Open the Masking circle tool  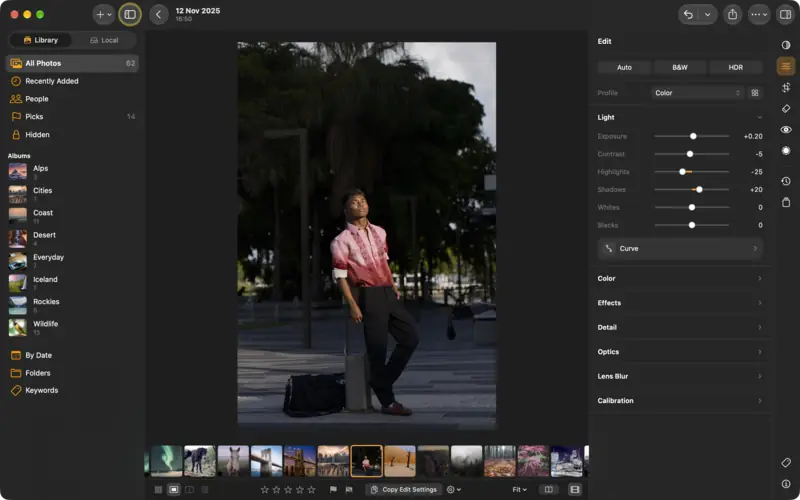[x=786, y=151]
